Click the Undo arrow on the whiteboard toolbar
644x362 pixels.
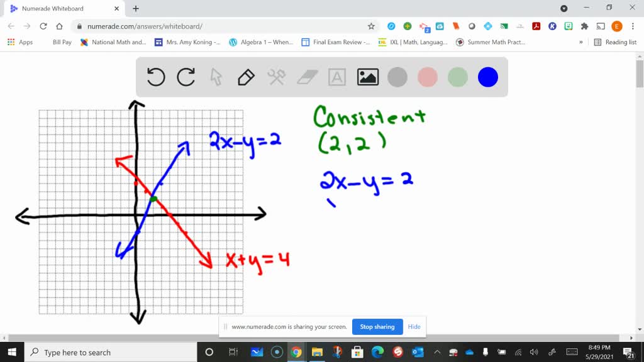(x=155, y=77)
